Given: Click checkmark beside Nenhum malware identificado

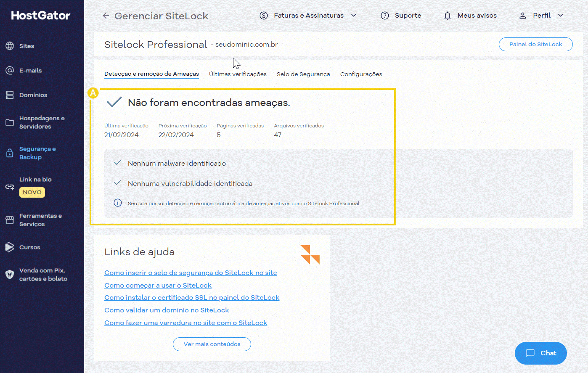Looking at the screenshot, I should tap(118, 162).
